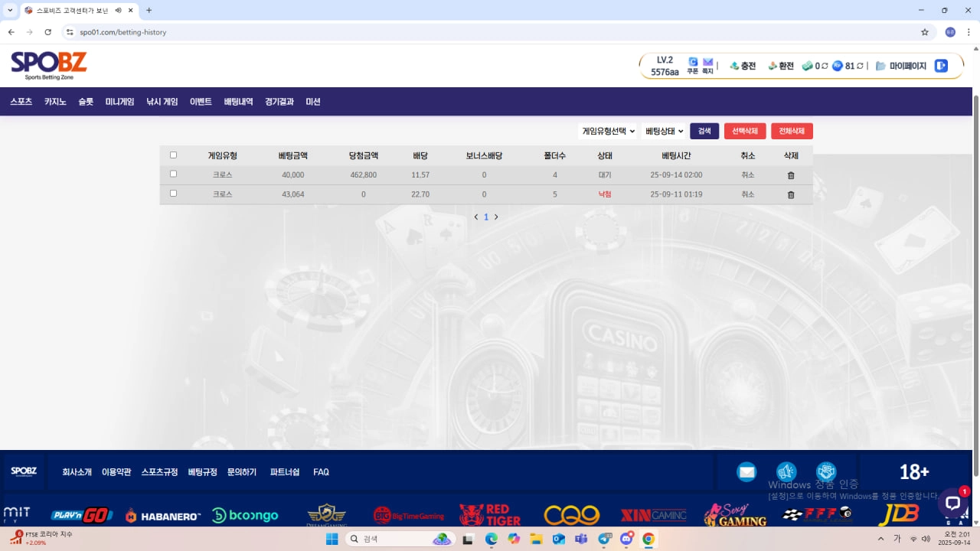Go to next page arrow in pagination

pyautogui.click(x=496, y=217)
